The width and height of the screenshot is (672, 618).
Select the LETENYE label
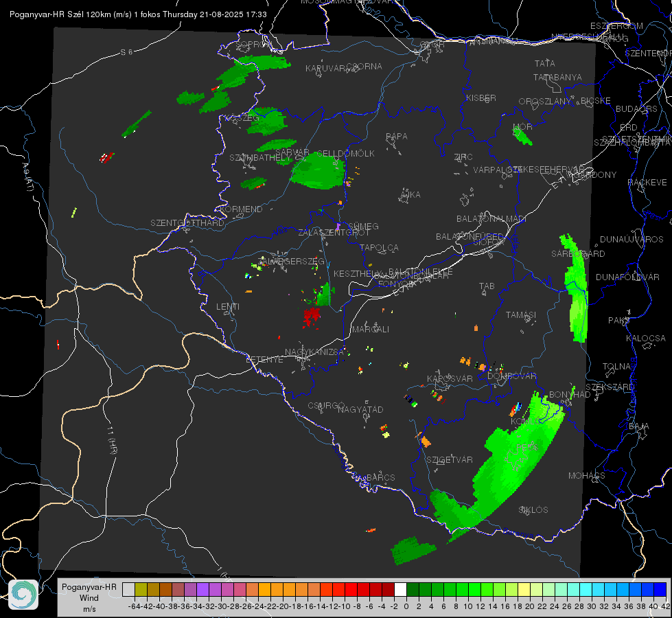[264, 359]
